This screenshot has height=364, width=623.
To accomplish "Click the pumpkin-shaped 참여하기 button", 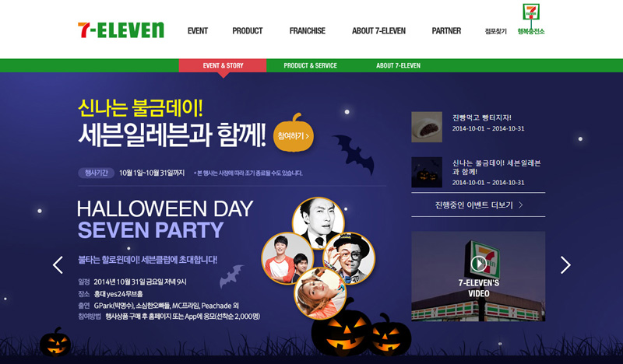I will (294, 133).
